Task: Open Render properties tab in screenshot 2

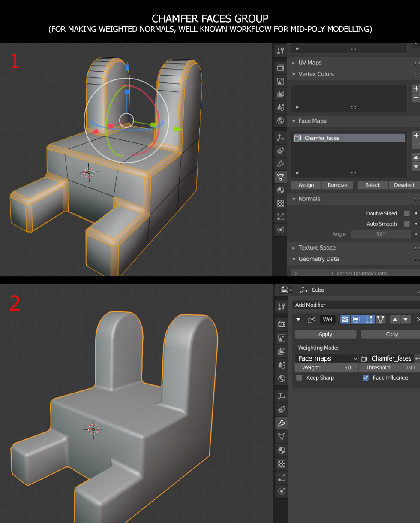Action: [282, 324]
